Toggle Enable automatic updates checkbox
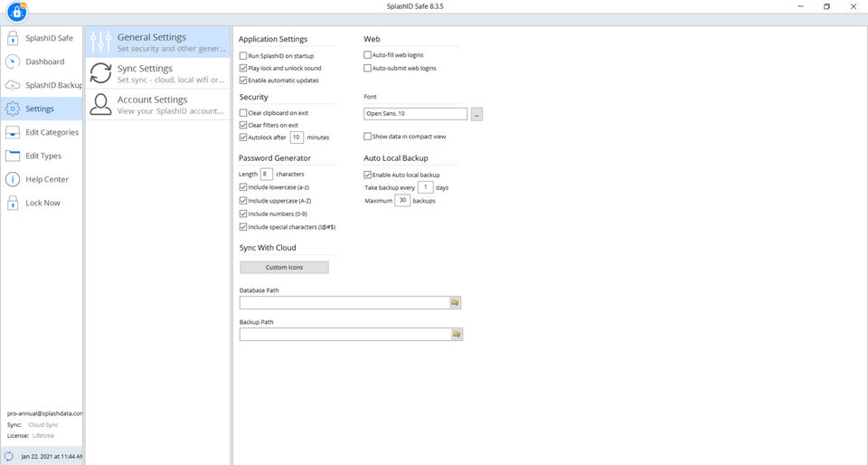Viewport: 868px width, 465px height. click(x=243, y=81)
